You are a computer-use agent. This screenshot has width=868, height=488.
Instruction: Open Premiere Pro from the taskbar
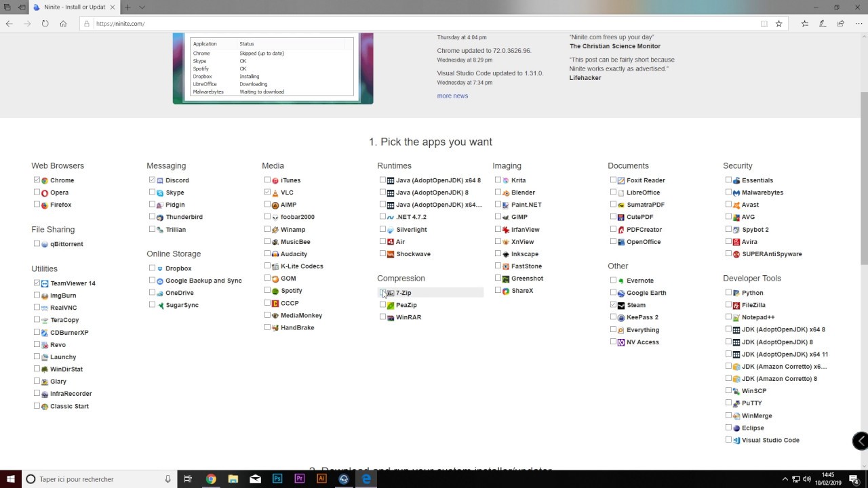point(300,479)
